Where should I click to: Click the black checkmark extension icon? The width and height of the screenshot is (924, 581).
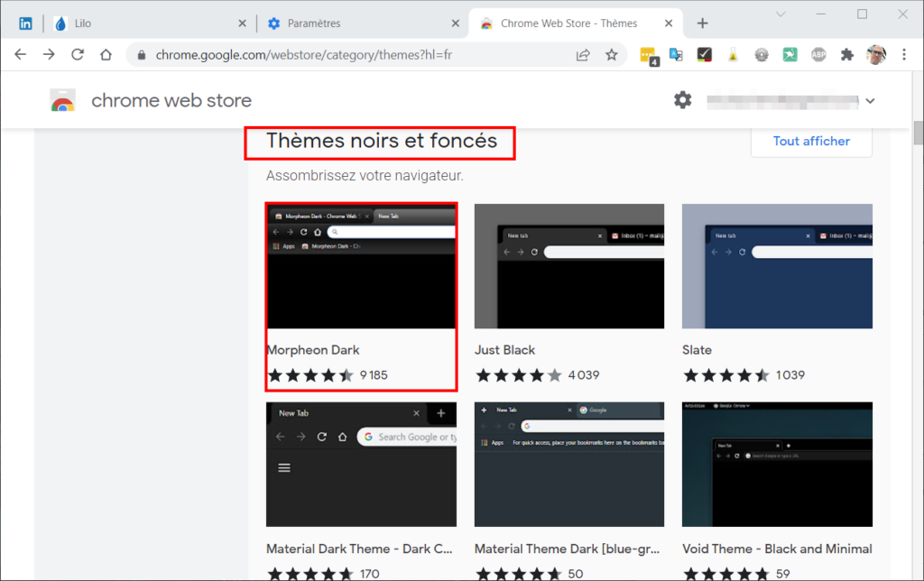704,55
